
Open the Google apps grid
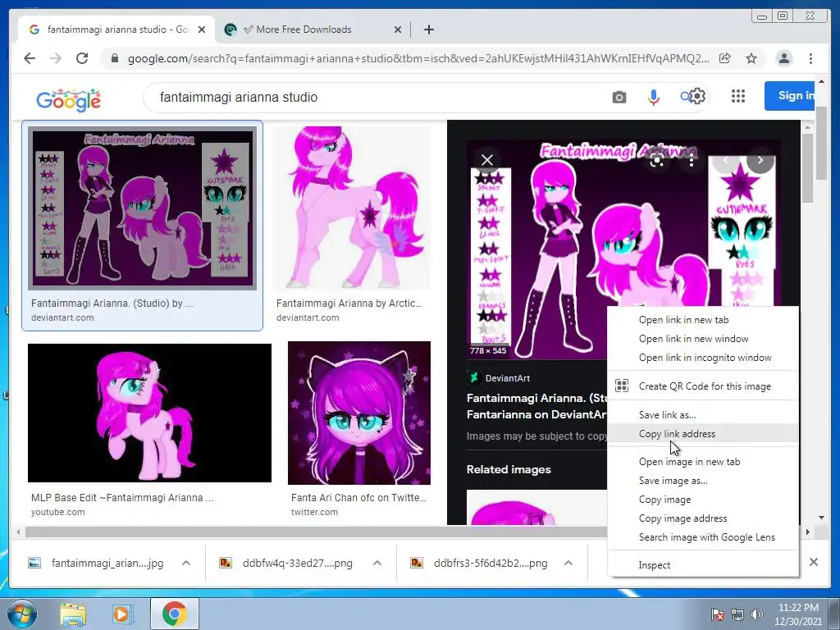point(738,96)
